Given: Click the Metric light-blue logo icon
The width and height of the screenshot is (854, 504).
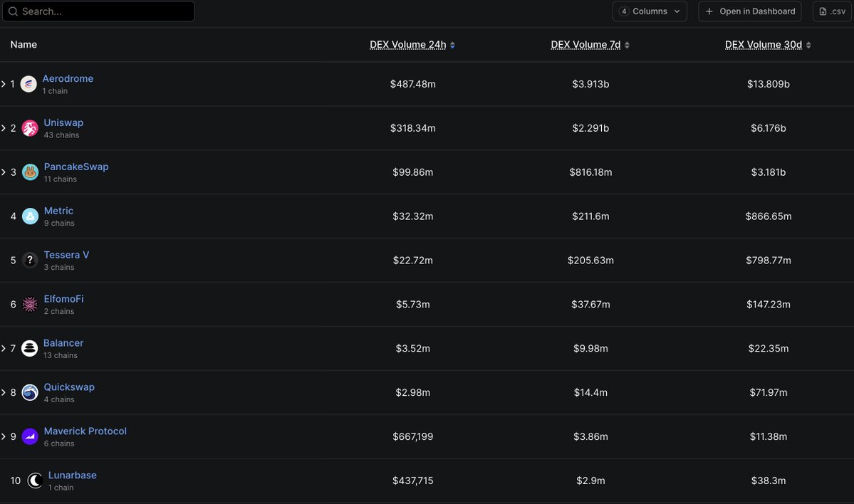Looking at the screenshot, I should tap(30, 216).
